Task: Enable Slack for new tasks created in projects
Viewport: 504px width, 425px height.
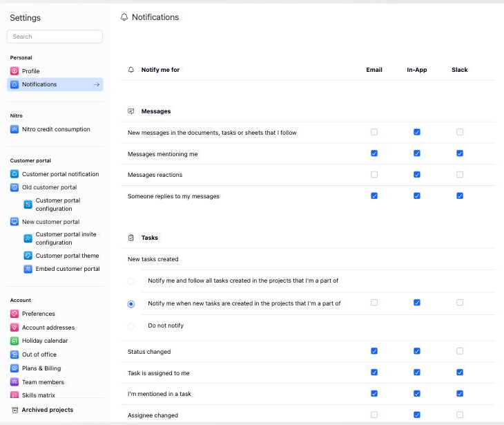Action: click(460, 303)
